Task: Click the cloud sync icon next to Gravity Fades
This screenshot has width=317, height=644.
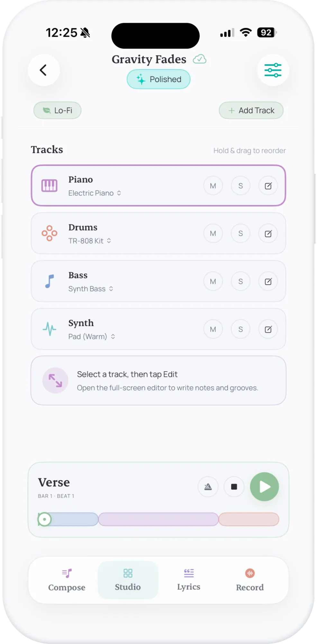Action: tap(199, 59)
